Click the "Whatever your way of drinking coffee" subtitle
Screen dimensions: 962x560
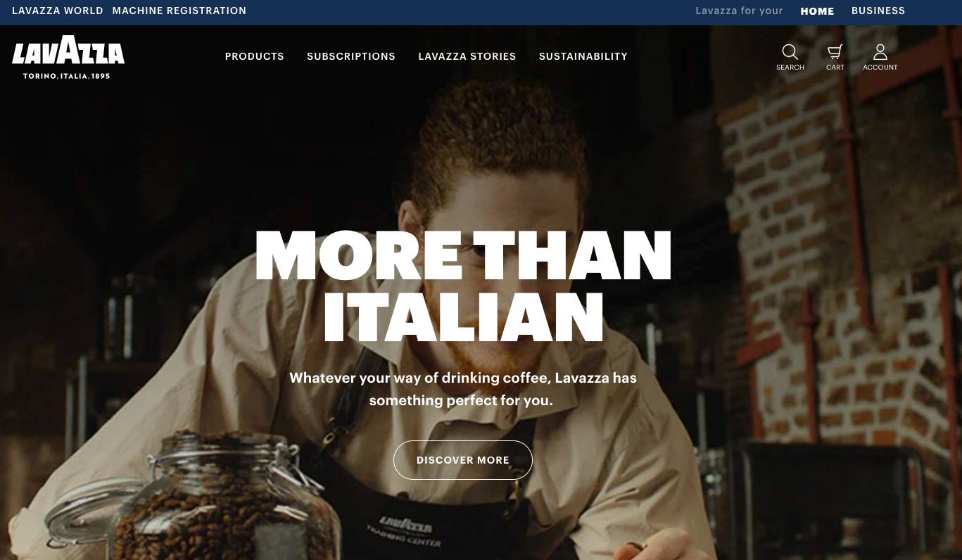point(463,389)
